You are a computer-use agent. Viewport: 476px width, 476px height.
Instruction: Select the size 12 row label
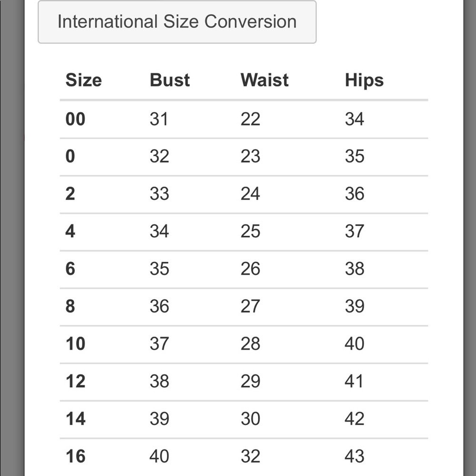pyautogui.click(x=75, y=381)
